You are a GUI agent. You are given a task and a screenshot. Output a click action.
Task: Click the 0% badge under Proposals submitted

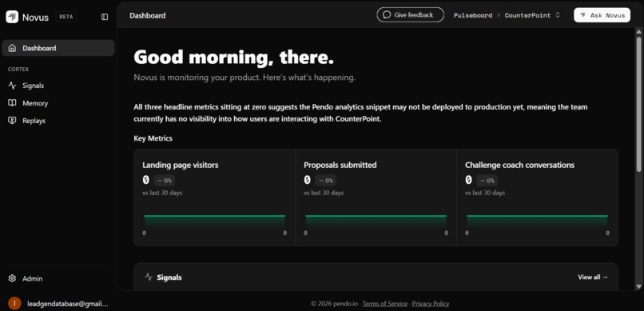point(326,181)
